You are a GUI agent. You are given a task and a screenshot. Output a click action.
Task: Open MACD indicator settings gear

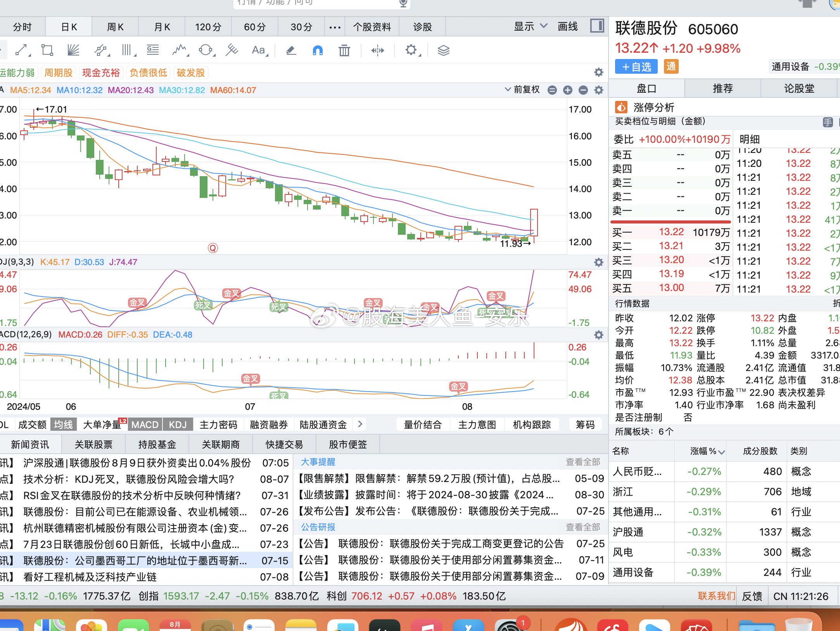pyautogui.click(x=599, y=335)
